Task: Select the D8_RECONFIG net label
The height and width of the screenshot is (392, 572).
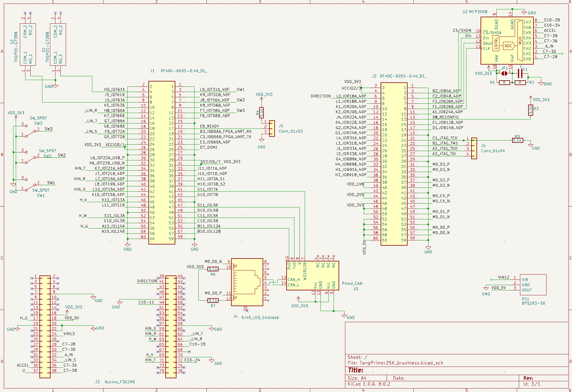Action: (x=446, y=117)
